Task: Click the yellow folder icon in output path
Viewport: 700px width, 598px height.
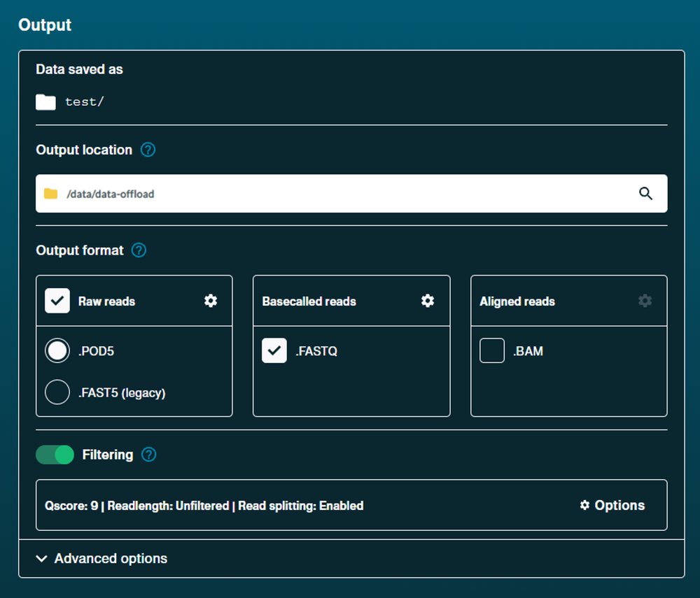Action: tap(51, 194)
